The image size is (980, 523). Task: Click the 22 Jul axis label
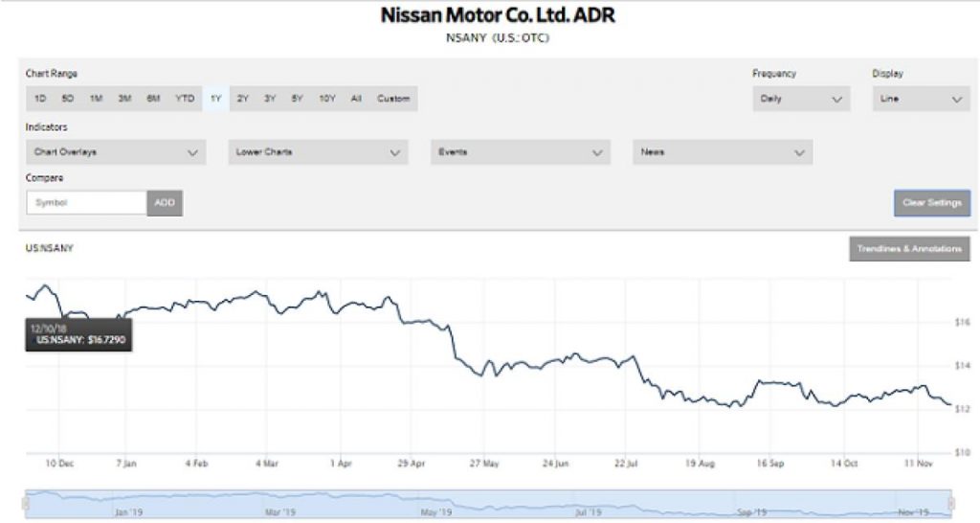pos(626,464)
